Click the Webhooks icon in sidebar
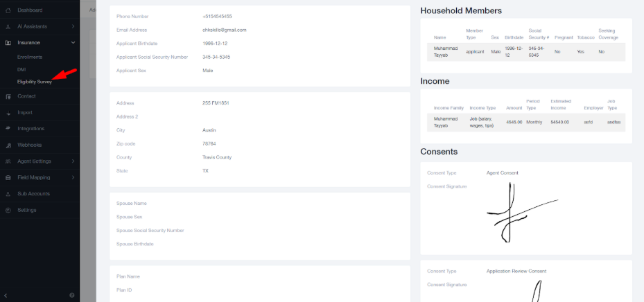The height and width of the screenshot is (302, 644). pos(8,145)
